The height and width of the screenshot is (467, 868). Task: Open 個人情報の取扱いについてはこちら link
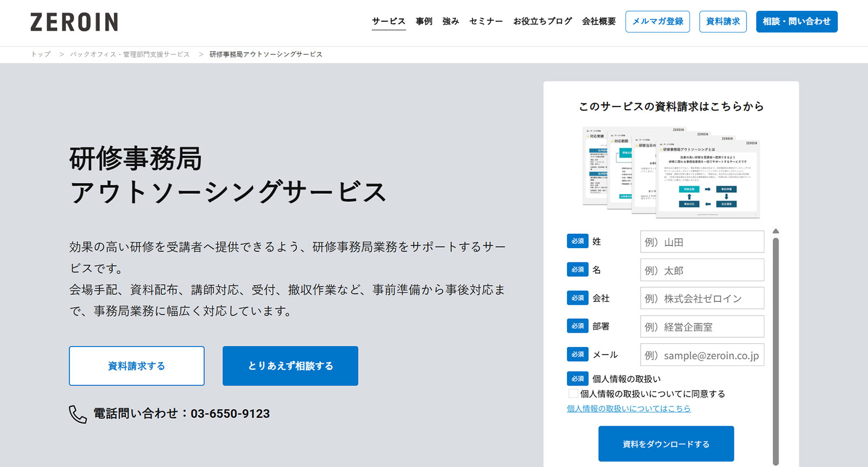pyautogui.click(x=629, y=408)
